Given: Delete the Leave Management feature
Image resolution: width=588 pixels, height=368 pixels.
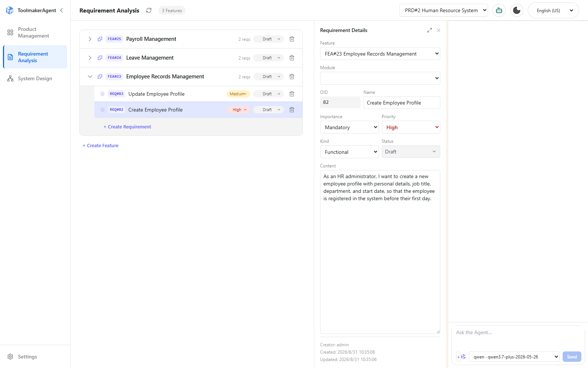Looking at the screenshot, I should coord(292,58).
